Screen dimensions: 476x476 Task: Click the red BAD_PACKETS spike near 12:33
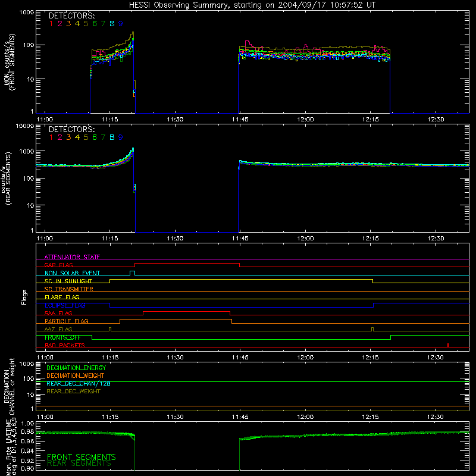click(448, 345)
